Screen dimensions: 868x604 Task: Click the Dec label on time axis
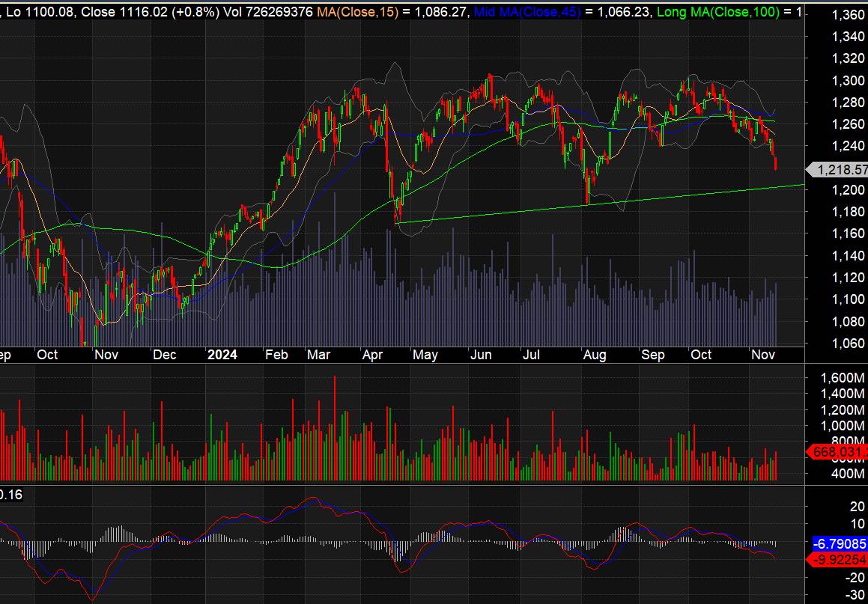coord(165,355)
